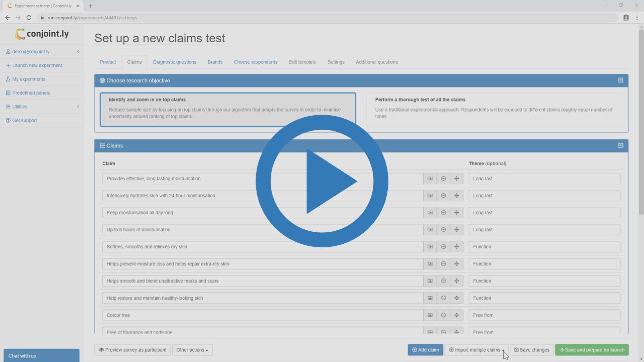This screenshot has height=362, width=644.
Task: Open Get support from the sidebar
Action: (x=24, y=120)
